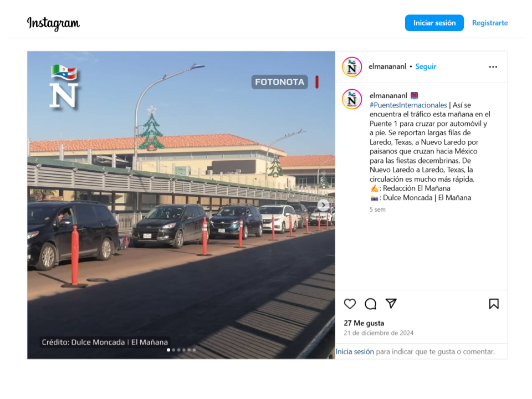The width and height of the screenshot is (532, 399).
Task: Open comments with speech bubble icon
Action: [x=371, y=304]
